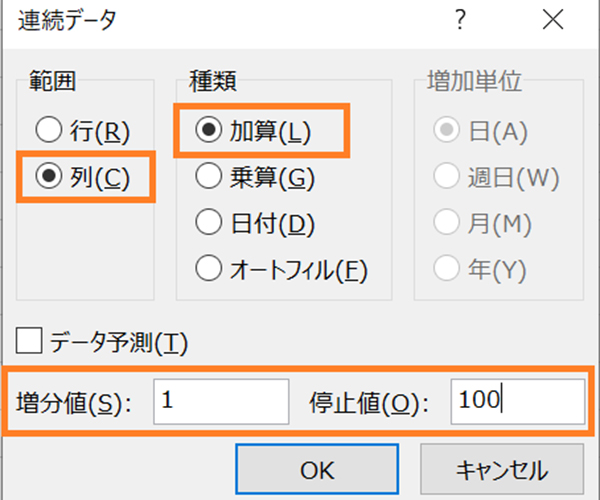Close the 連続データ dialog
The height and width of the screenshot is (500, 600).
[x=551, y=22]
